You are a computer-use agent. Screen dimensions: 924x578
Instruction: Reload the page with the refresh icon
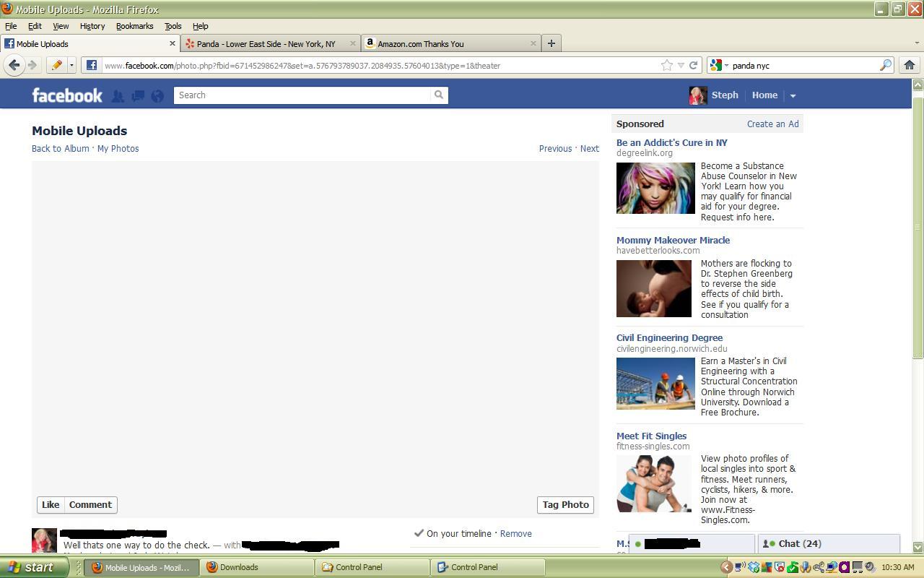[694, 65]
